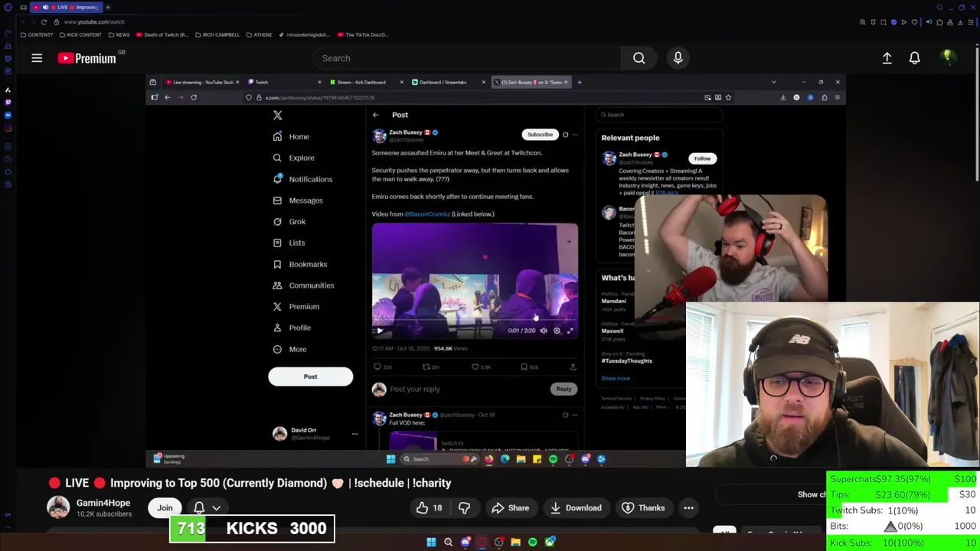This screenshot has width=980, height=551.
Task: Click the Thanks button
Action: pyautogui.click(x=642, y=508)
